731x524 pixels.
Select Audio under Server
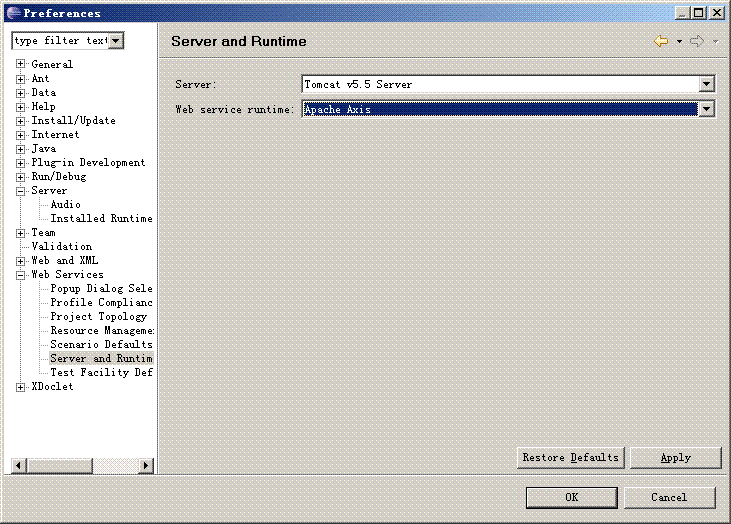(65, 204)
